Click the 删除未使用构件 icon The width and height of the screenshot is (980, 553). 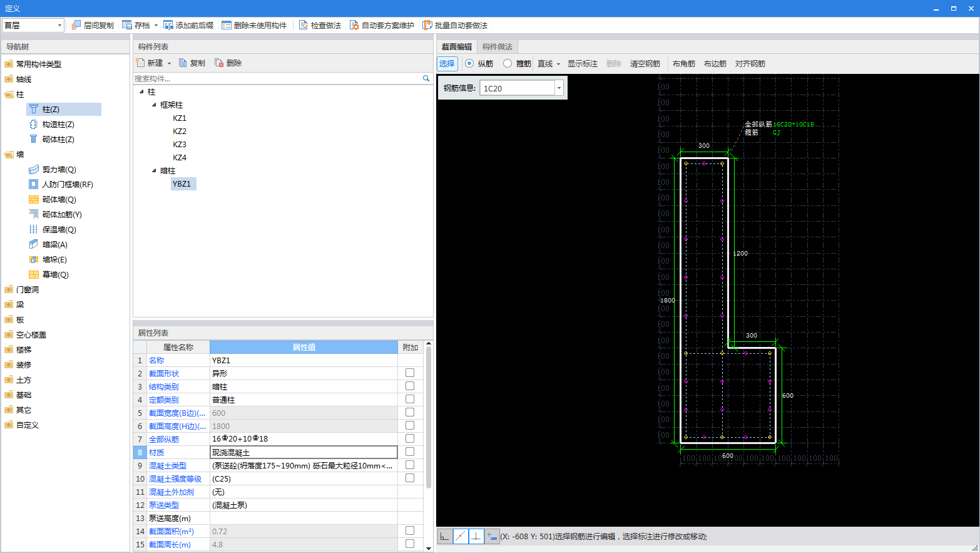227,25
